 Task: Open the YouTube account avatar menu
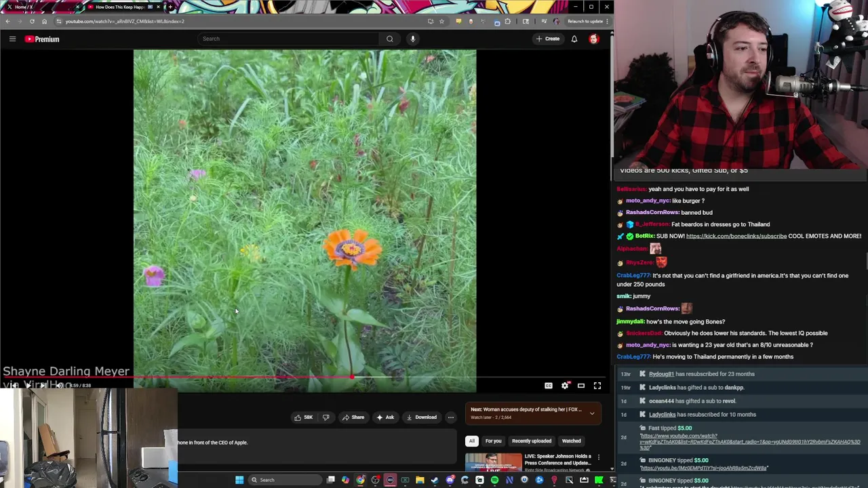pyautogui.click(x=594, y=39)
